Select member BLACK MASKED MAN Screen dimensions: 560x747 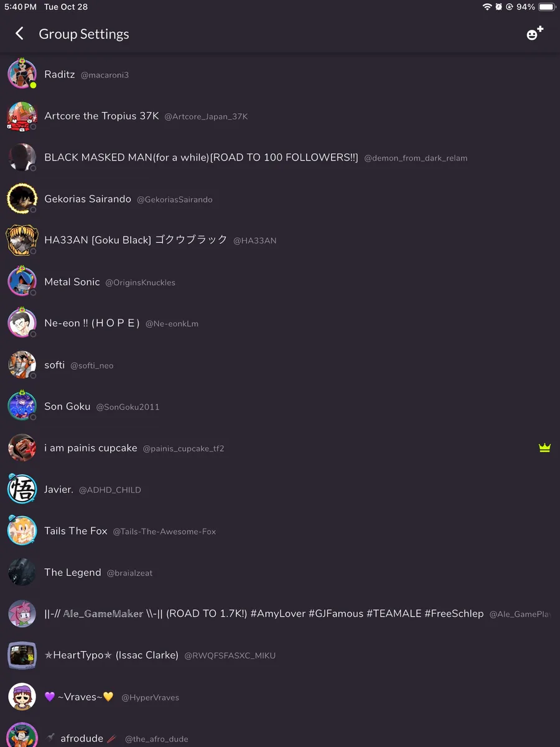[x=280, y=157]
